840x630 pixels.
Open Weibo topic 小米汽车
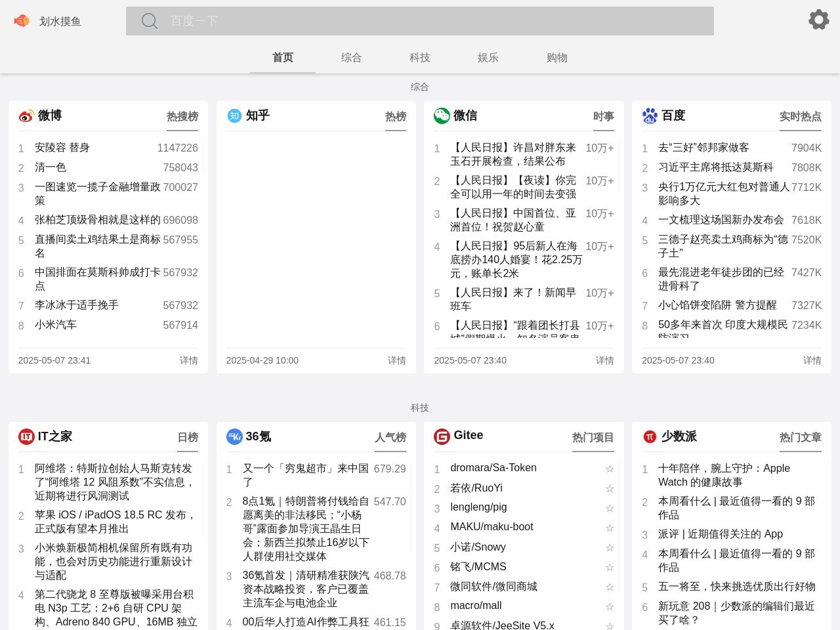click(56, 325)
